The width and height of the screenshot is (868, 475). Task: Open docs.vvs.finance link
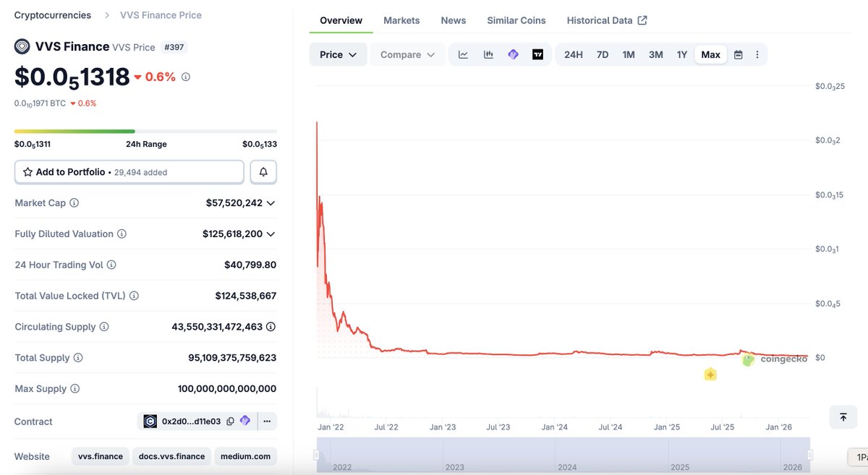tap(172, 456)
